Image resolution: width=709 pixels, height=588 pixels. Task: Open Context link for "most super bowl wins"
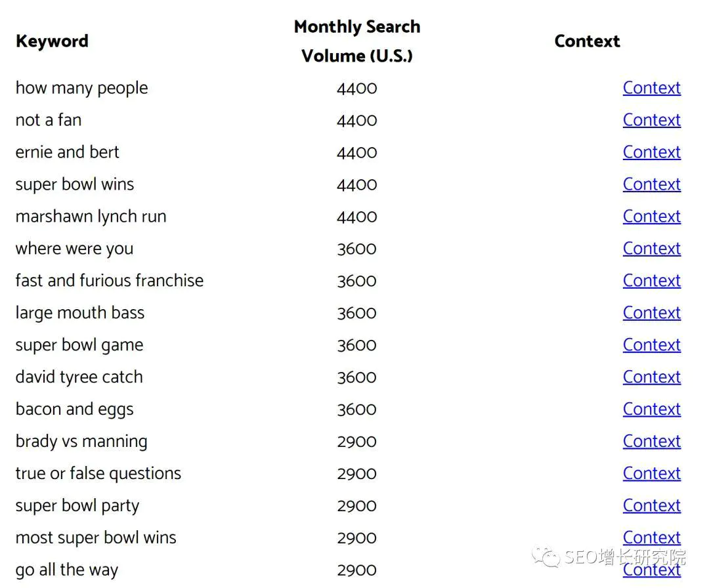coord(652,537)
